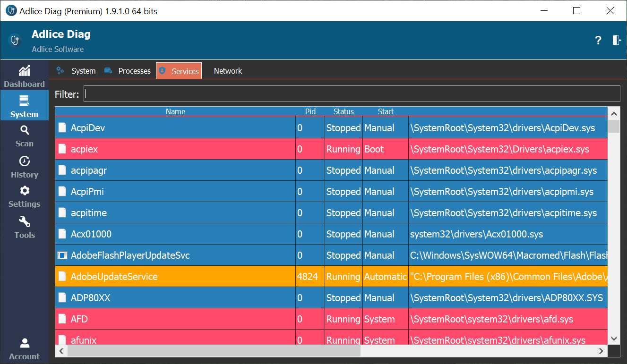Open the System tab
This screenshot has height=364, width=627.
[x=83, y=71]
